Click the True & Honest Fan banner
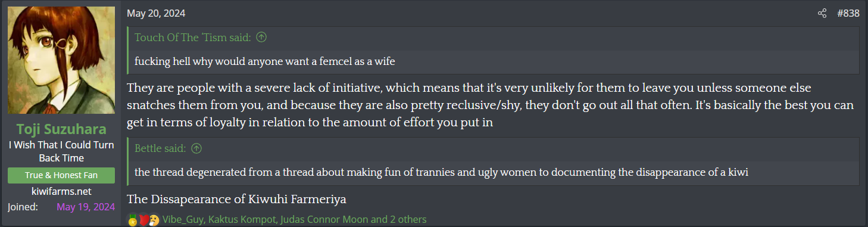This screenshot has width=868, height=227. (61, 175)
